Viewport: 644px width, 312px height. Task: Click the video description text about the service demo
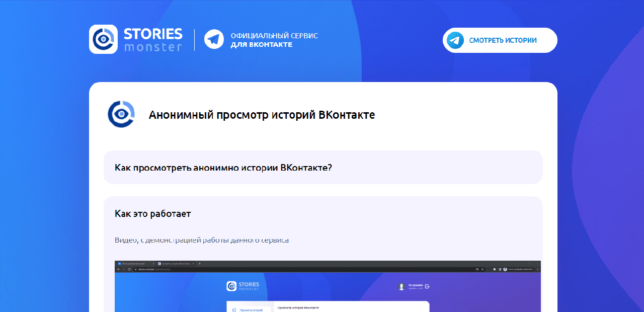pyautogui.click(x=202, y=240)
